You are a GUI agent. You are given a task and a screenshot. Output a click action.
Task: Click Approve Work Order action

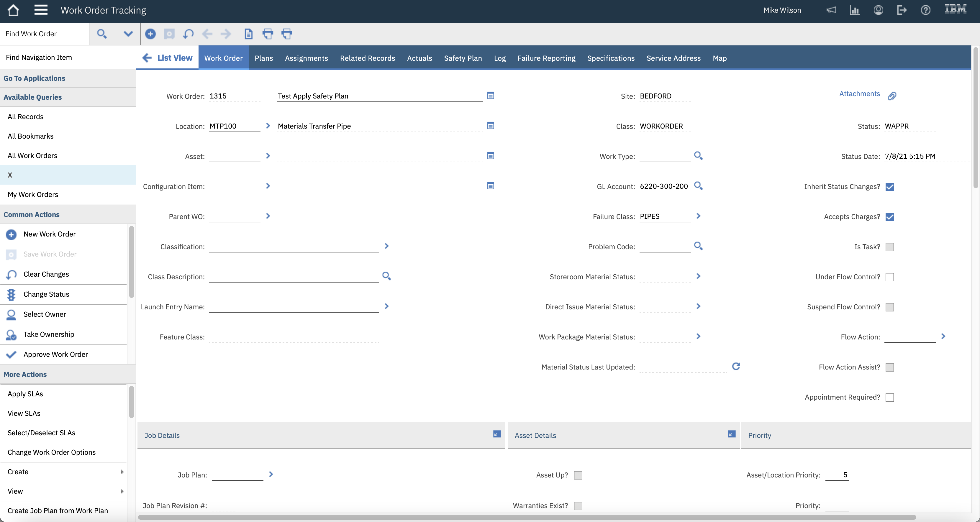coord(55,354)
